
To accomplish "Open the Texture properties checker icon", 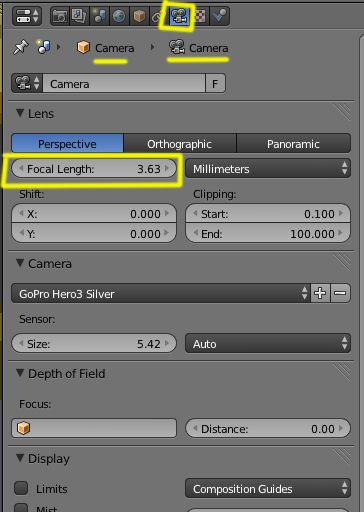I will 200,16.
